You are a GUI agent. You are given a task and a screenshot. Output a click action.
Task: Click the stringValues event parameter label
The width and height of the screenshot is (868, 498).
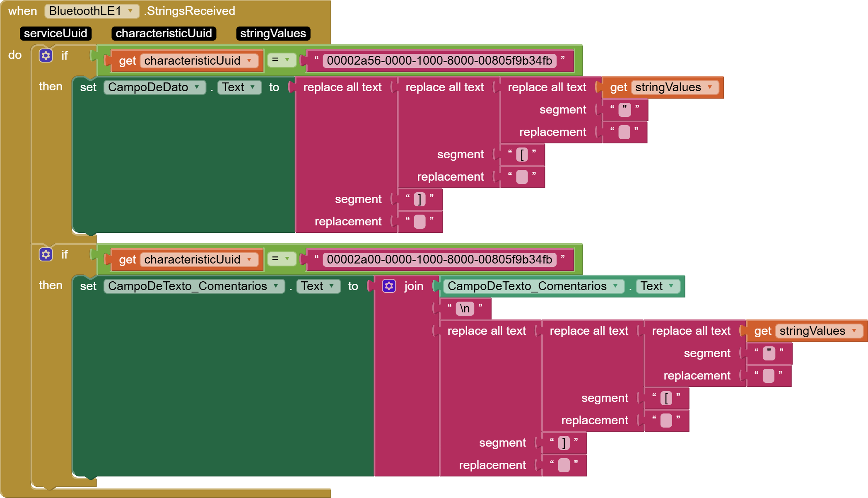pos(273,34)
